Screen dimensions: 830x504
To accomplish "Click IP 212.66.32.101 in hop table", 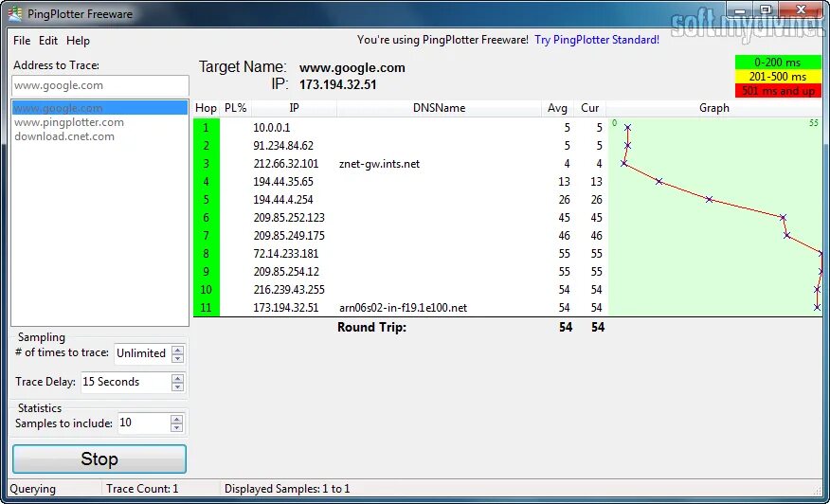I will point(286,164).
